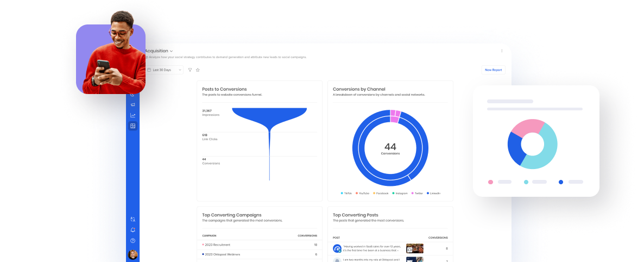Toggle the TikTok legend item
This screenshot has height=262, width=644.
pos(346,194)
